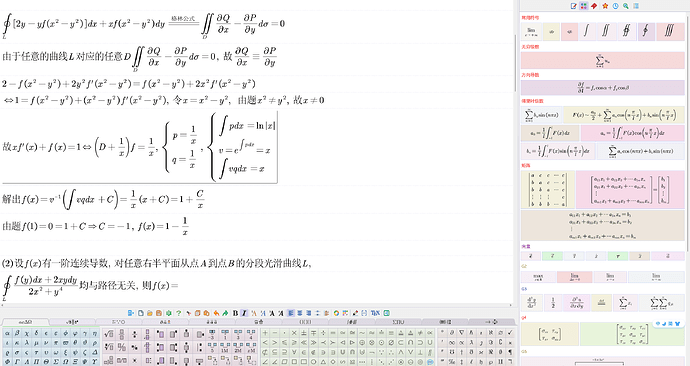Insert the plus sign operator

(265, 333)
